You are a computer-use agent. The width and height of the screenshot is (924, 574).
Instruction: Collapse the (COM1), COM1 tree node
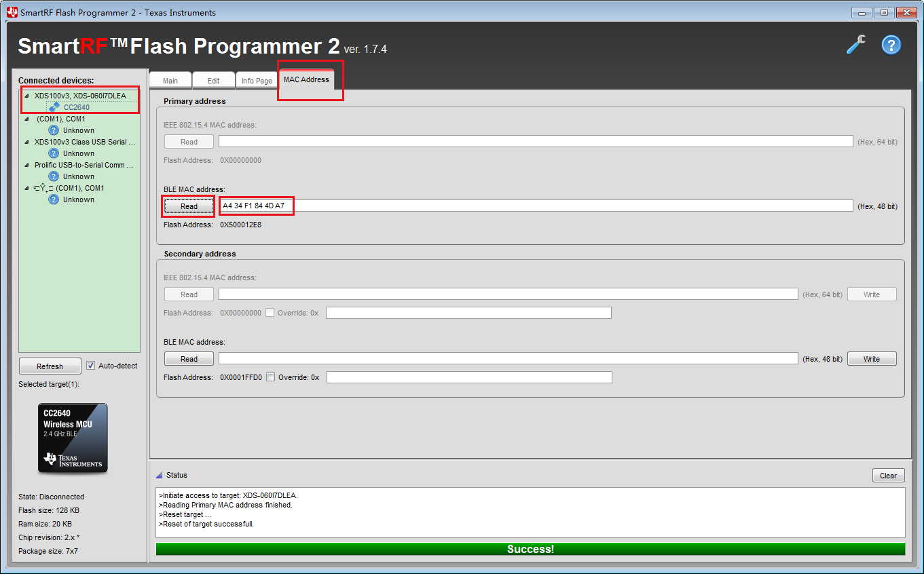(x=26, y=119)
